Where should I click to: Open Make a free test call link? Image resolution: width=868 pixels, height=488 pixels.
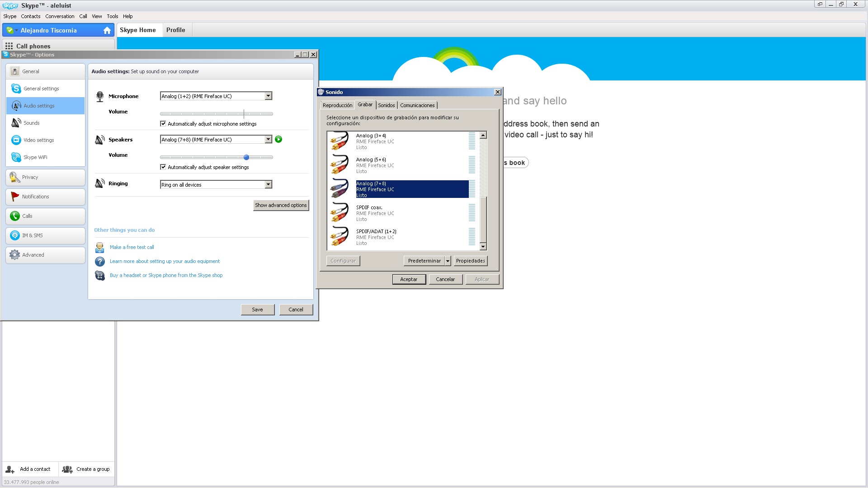(132, 248)
